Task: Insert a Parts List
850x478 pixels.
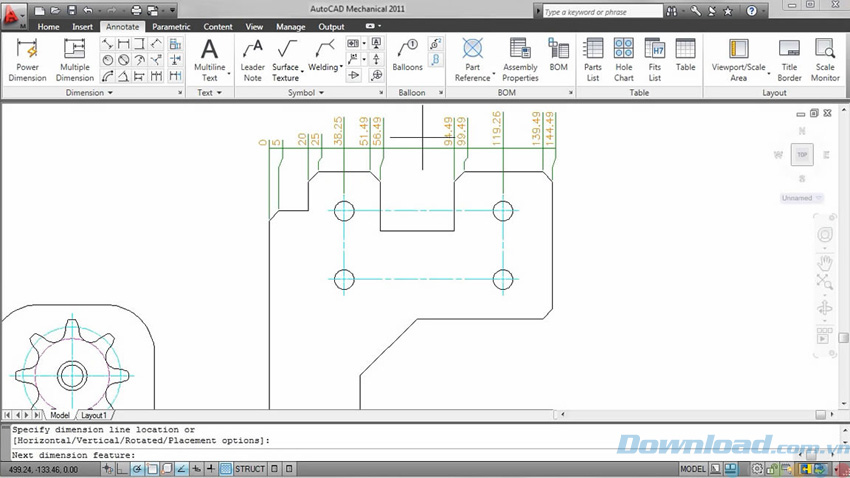Action: click(593, 60)
